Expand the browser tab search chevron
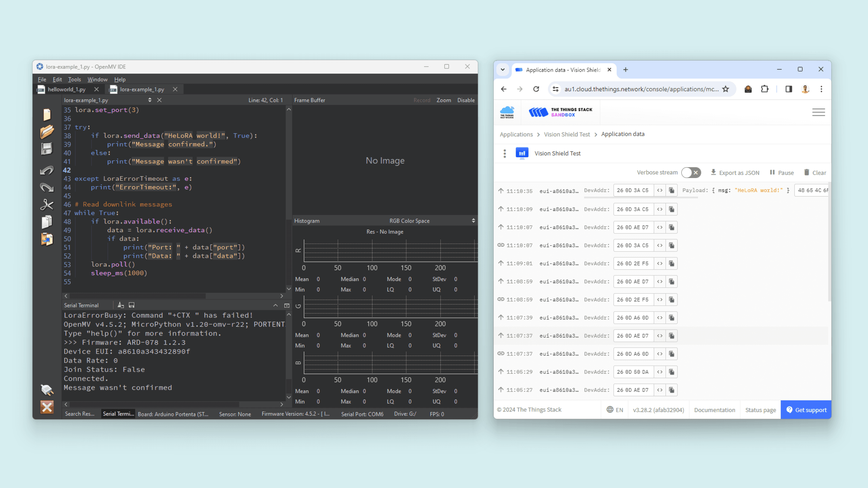Image resolution: width=868 pixels, height=488 pixels. [x=502, y=70]
